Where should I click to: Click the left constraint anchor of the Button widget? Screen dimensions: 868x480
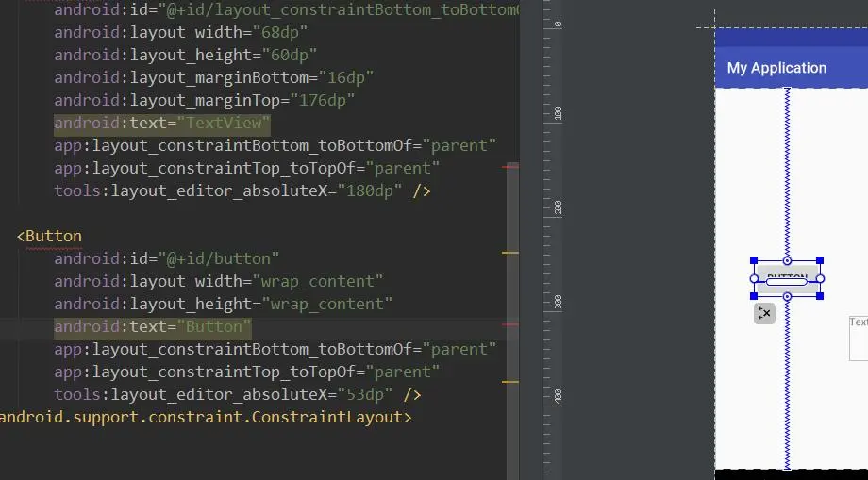754,279
